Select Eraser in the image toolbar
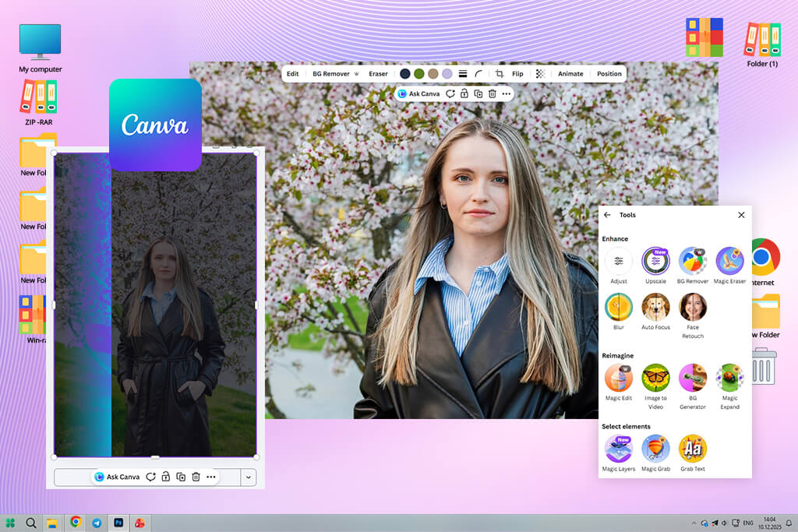Image resolution: width=798 pixels, height=532 pixels. click(x=378, y=74)
